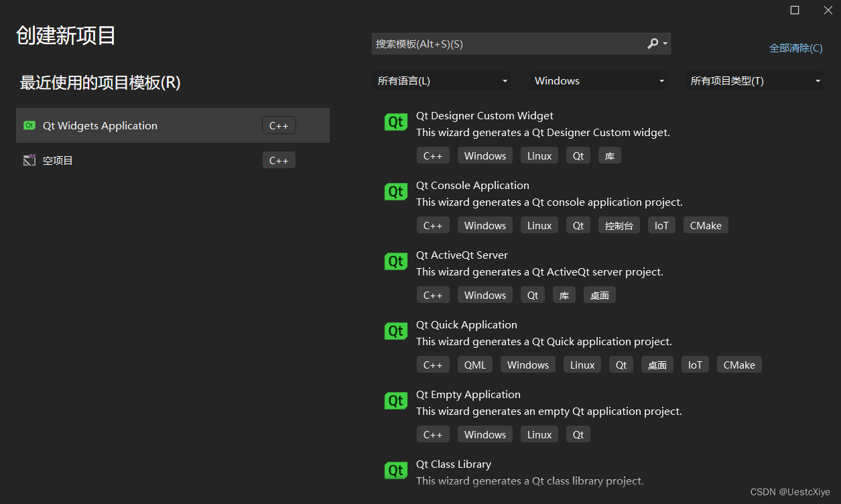Click the 全部清除 clear all link

[796, 48]
